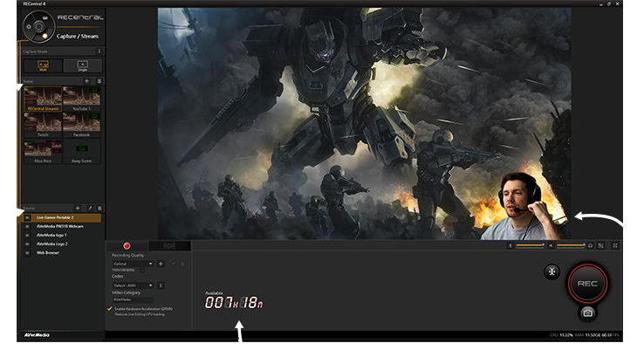This screenshot has width=644, height=357.
Task: Click the round button left of REC
Action: click(x=552, y=271)
